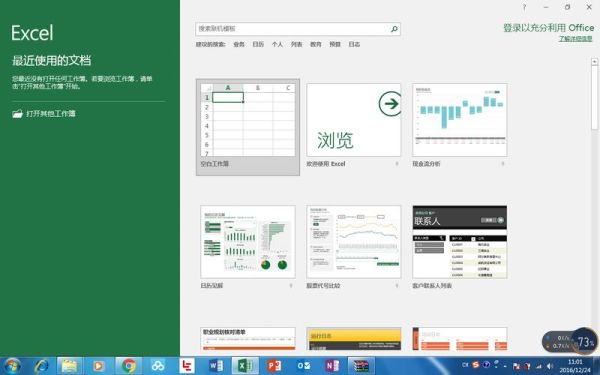
Task: Open the blue cloud app icon in taskbar
Action: (158, 366)
